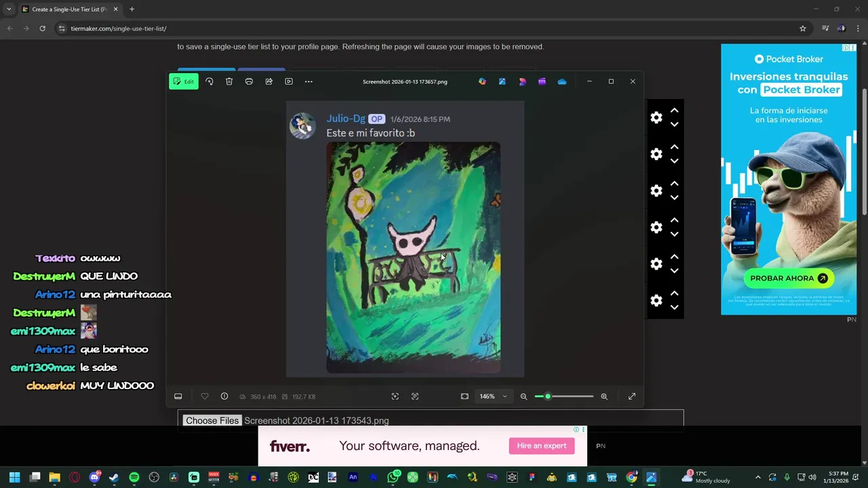Move fourth tier row up
Screen dimensions: 868x488
tap(674, 220)
